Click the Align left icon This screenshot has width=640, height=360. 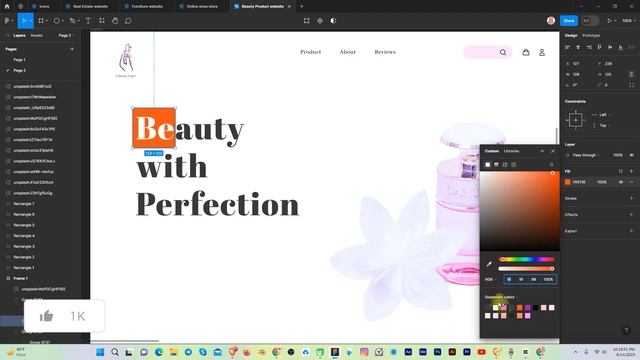point(567,47)
